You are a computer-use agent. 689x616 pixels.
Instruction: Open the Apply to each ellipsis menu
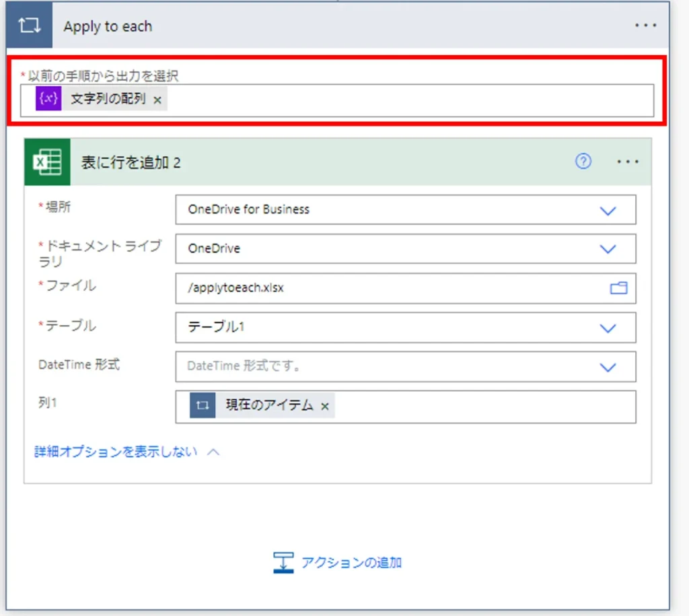pyautogui.click(x=645, y=26)
